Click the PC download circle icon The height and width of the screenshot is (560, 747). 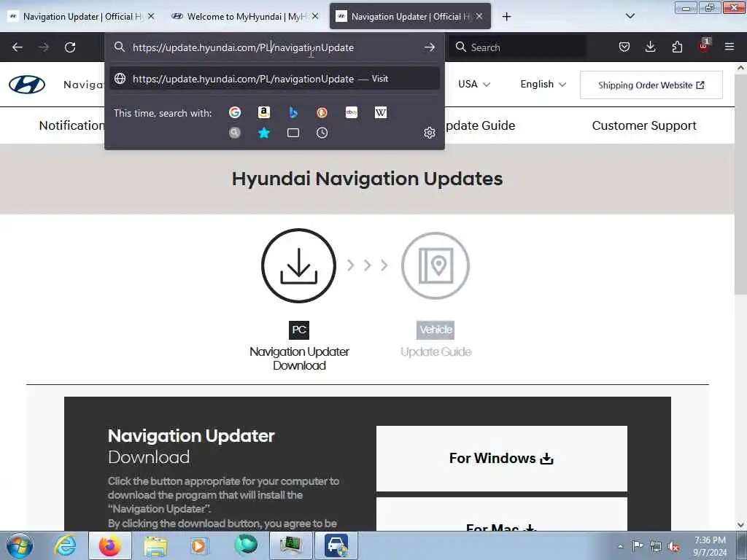(x=298, y=265)
